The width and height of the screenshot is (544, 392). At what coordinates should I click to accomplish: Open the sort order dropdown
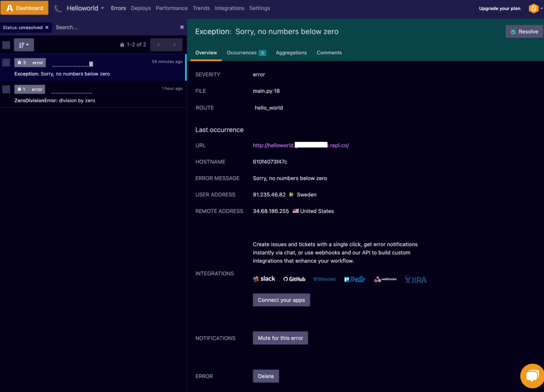[24, 45]
